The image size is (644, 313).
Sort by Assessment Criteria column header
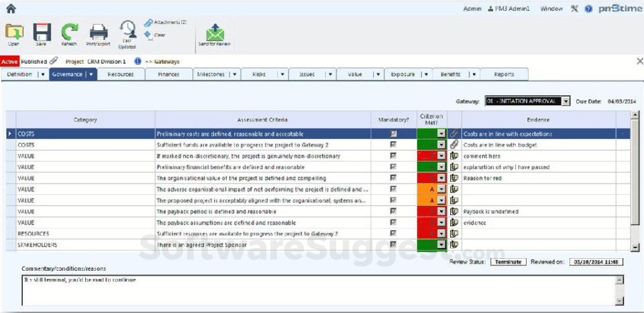pyautogui.click(x=263, y=120)
